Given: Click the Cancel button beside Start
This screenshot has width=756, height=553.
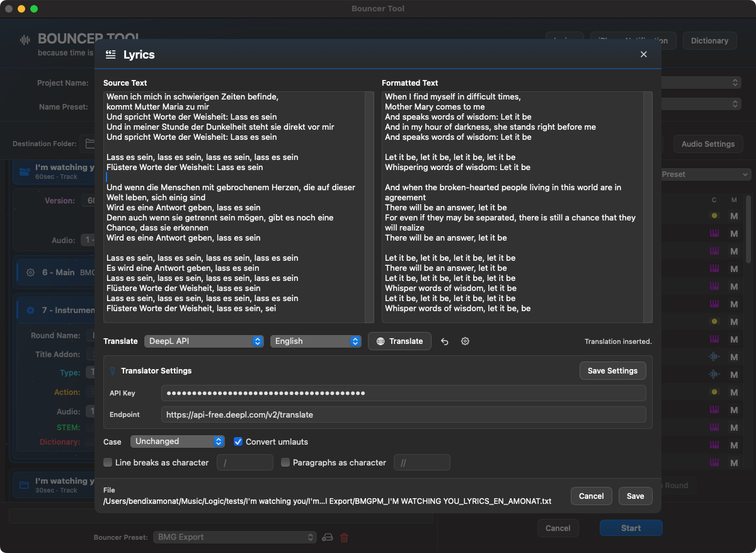Looking at the screenshot, I should coord(558,528).
